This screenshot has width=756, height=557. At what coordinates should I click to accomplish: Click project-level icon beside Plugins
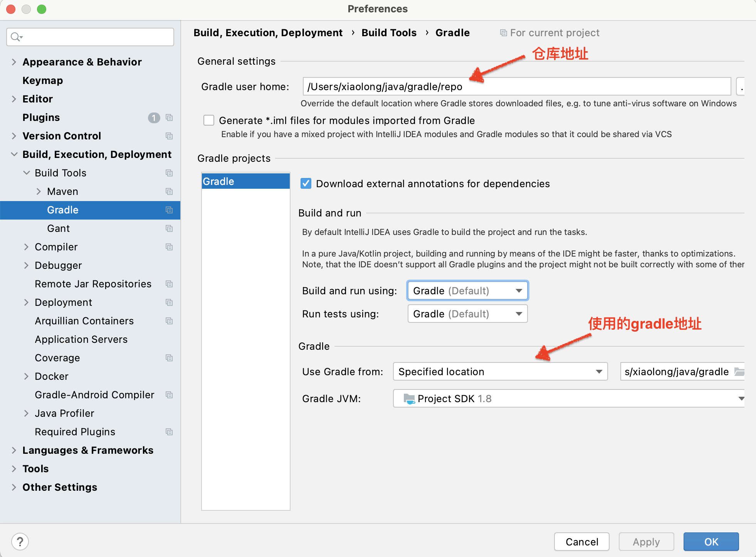click(169, 117)
